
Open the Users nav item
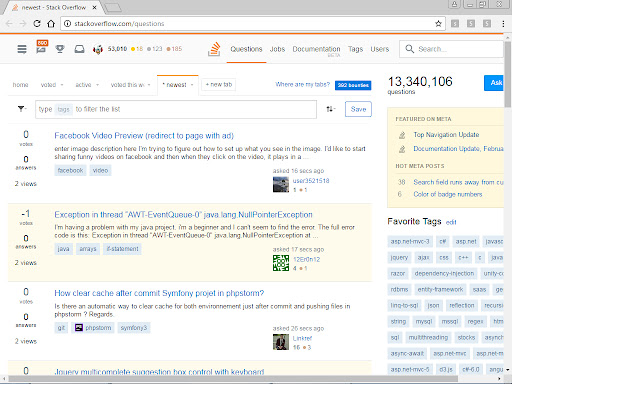(x=380, y=49)
